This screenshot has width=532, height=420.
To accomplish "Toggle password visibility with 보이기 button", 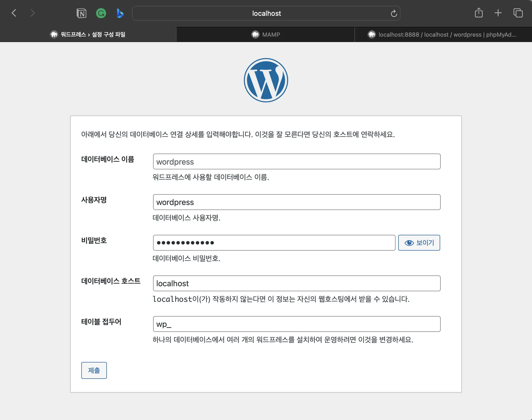I will point(419,242).
